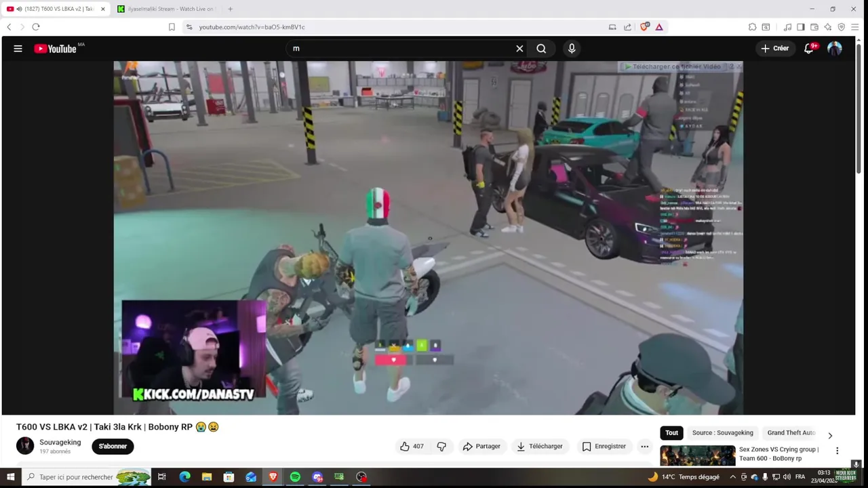868x488 pixels.
Task: Save the video with Enregistrer
Action: tap(604, 446)
